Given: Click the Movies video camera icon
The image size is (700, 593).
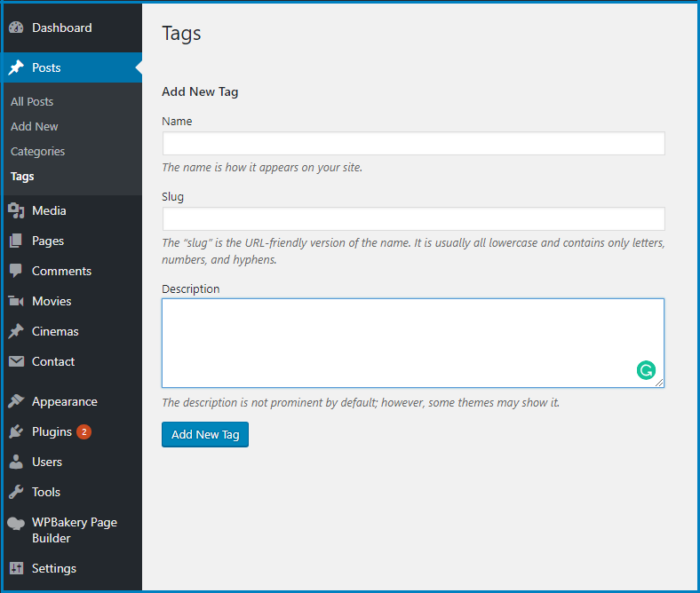Looking at the screenshot, I should (16, 301).
